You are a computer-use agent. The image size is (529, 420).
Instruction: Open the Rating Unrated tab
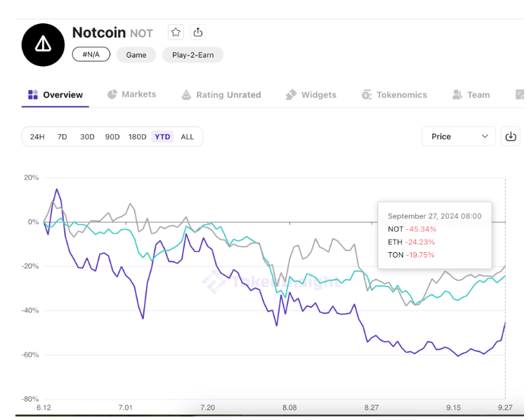click(x=221, y=95)
